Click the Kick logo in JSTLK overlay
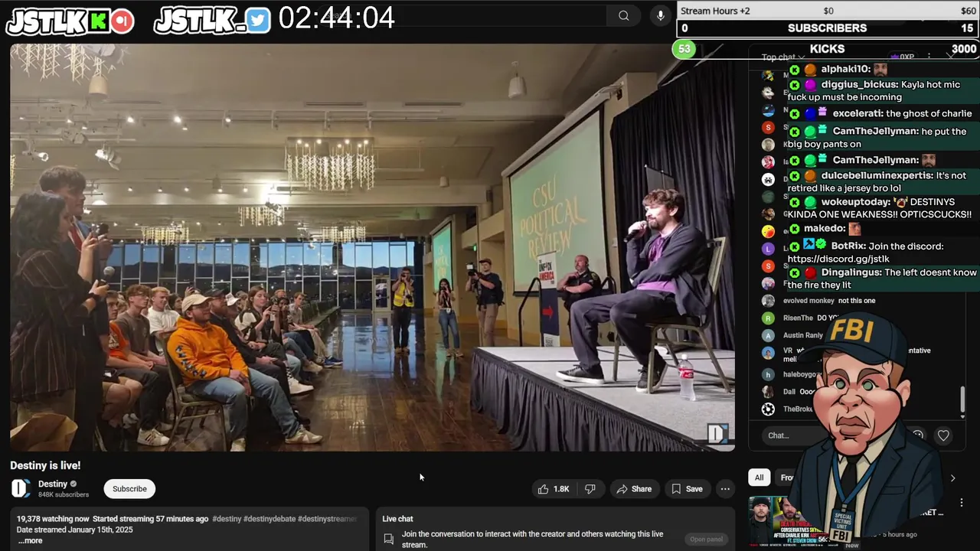Image resolution: width=980 pixels, height=551 pixels. coord(99,21)
